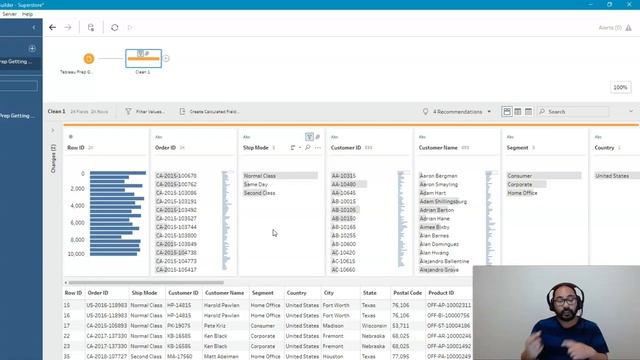Viewport: 640px width, 360px height.
Task: Click the undo back arrow
Action: (52, 27)
